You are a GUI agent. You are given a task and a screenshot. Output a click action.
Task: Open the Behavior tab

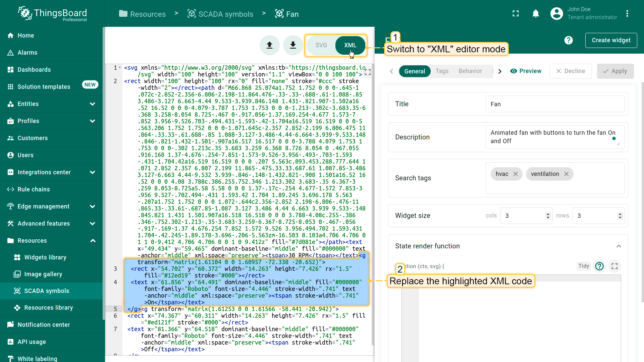(x=470, y=71)
